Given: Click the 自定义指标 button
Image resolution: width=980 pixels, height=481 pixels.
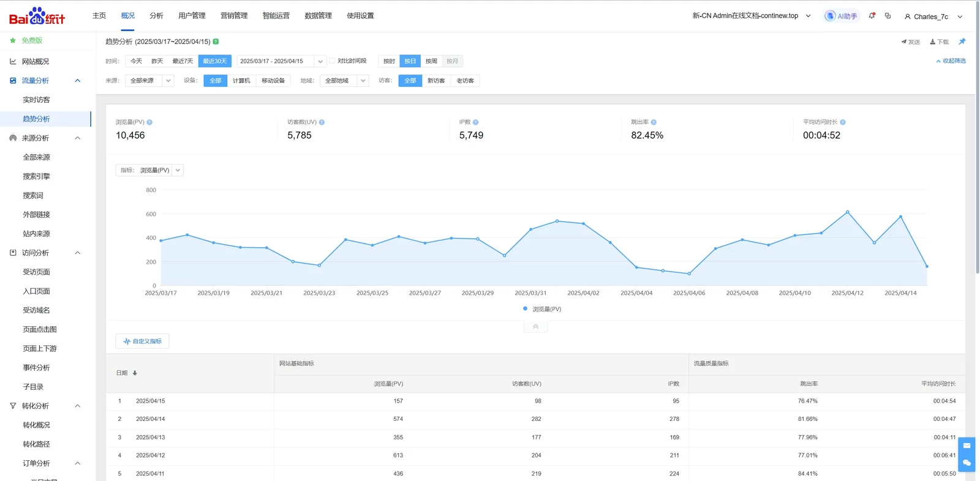Looking at the screenshot, I should point(142,341).
